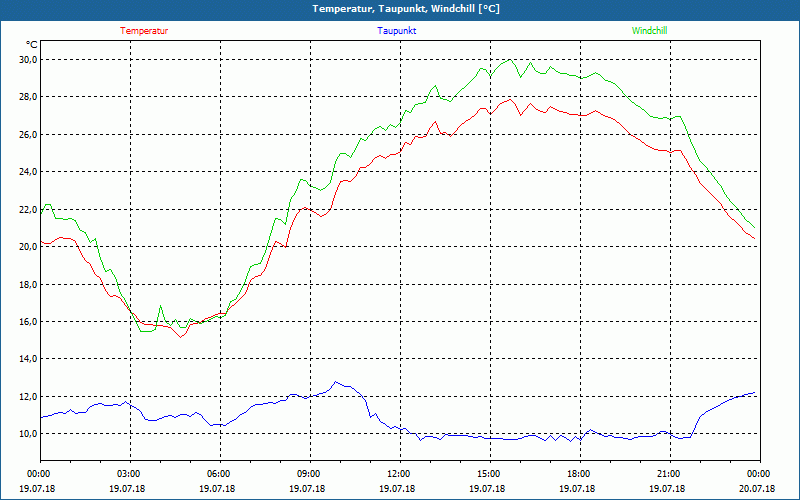
Task: Click the 20,0 y-axis value
Action: 29,247
